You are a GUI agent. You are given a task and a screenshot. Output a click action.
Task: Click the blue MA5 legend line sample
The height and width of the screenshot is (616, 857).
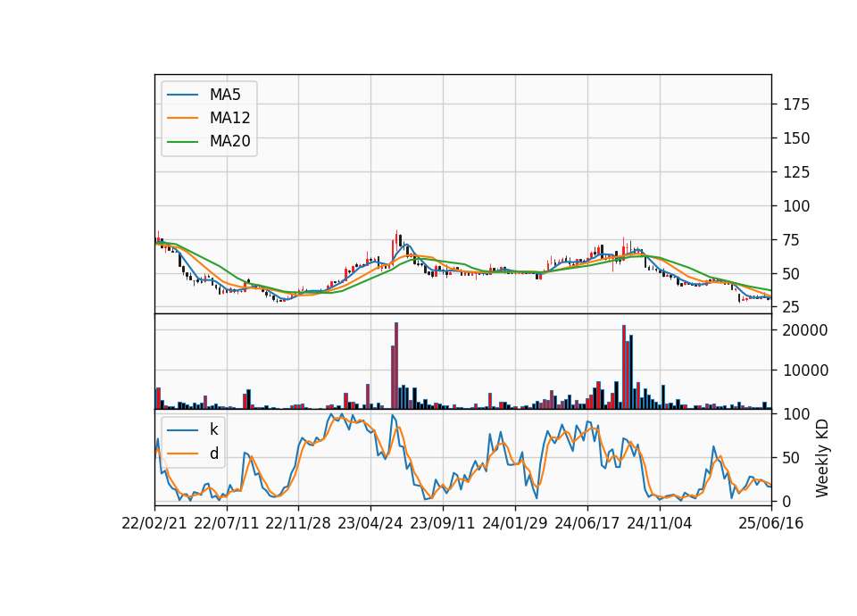[182, 96]
